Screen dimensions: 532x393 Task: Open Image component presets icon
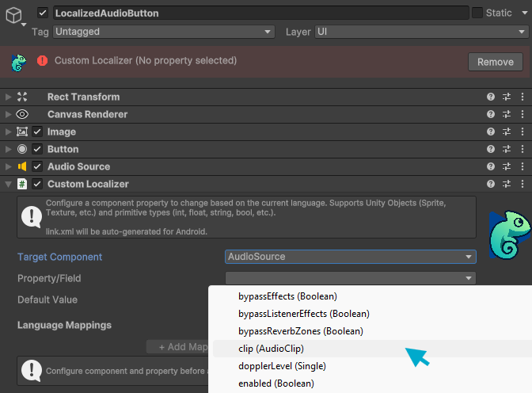[507, 132]
